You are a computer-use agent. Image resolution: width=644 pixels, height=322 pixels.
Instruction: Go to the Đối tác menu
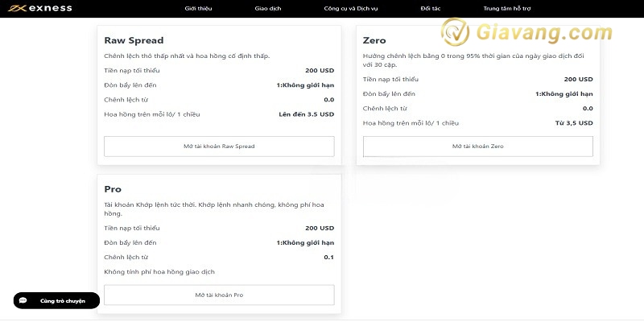coord(431,9)
